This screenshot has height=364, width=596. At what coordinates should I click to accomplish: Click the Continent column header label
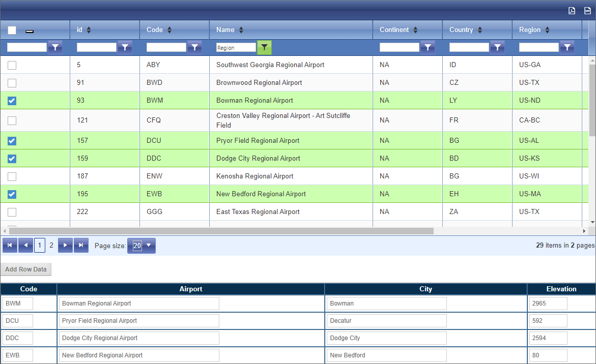(x=394, y=29)
